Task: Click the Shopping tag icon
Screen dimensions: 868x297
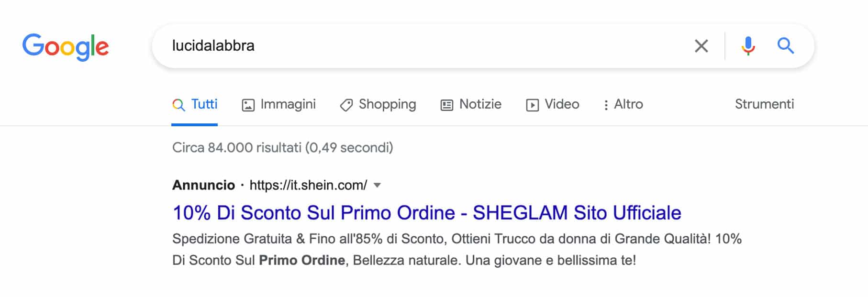Action: (346, 105)
